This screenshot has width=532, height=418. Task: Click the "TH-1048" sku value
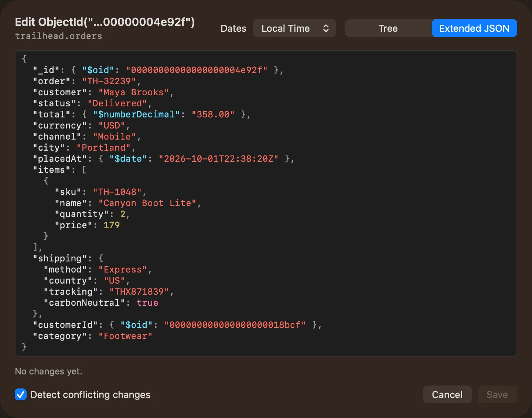pyautogui.click(x=117, y=192)
